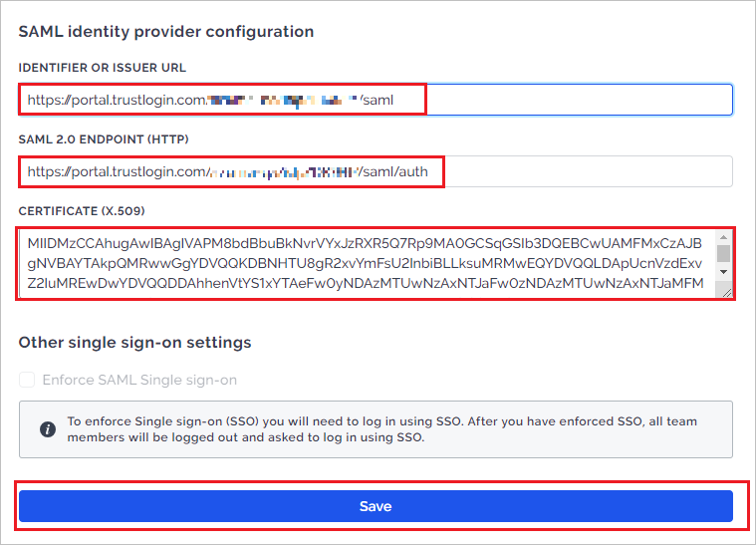Focus the SAML 2.0 Endpoint field
Screen dimensions: 756x545
point(376,171)
